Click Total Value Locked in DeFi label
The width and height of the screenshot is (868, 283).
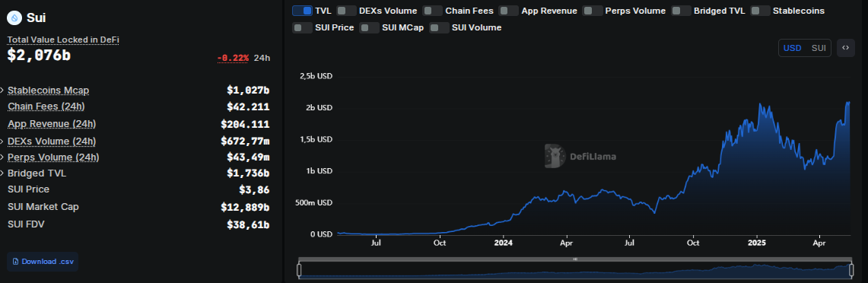(x=62, y=40)
